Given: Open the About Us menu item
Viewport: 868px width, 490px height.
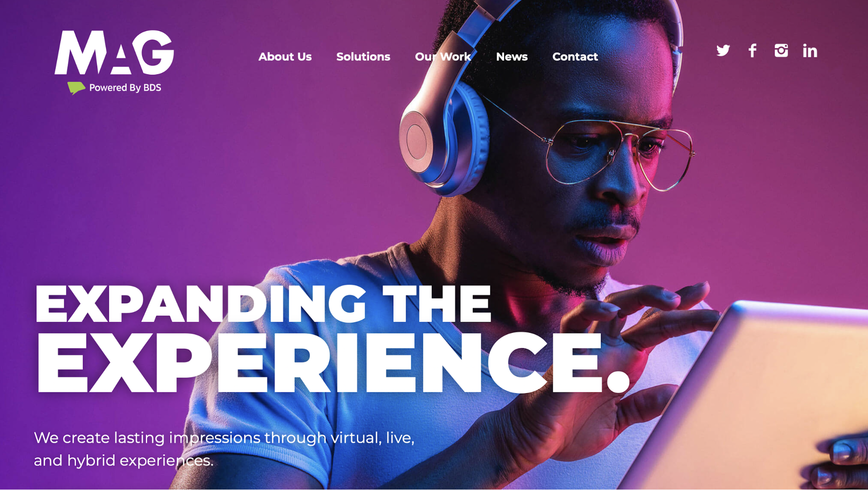Looking at the screenshot, I should point(285,56).
